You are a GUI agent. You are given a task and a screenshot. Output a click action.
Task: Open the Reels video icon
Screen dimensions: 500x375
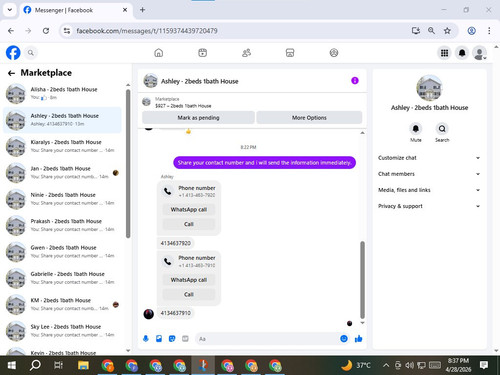pos(202,53)
